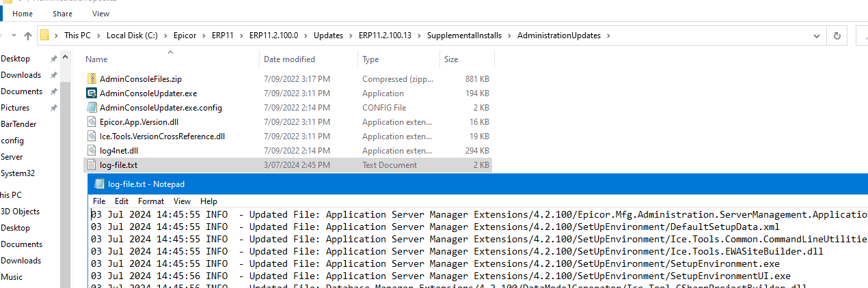
Task: Open the Home ribbon tab
Action: [23, 14]
